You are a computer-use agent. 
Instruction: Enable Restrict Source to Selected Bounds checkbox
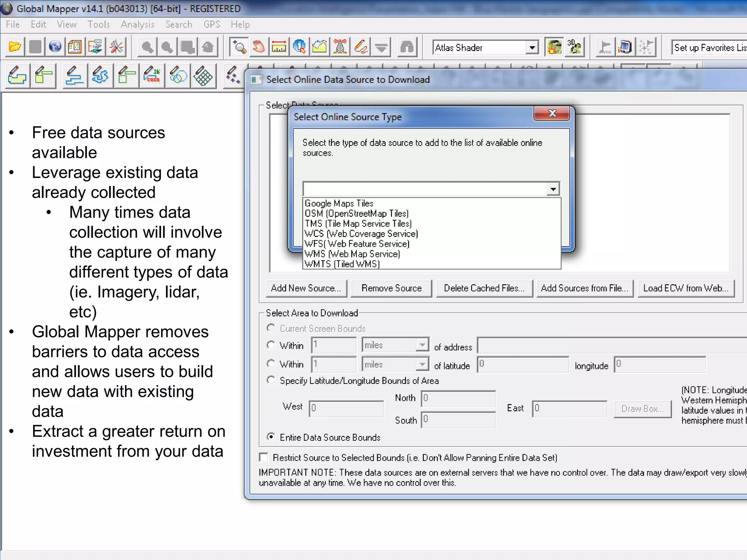tap(263, 457)
